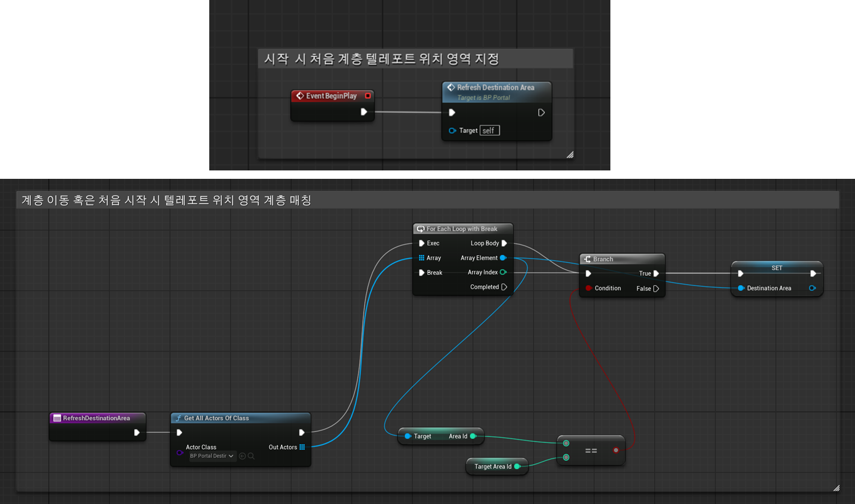Click the Destination Area input pin on SET
Screen dimensions: 855x504
point(741,288)
